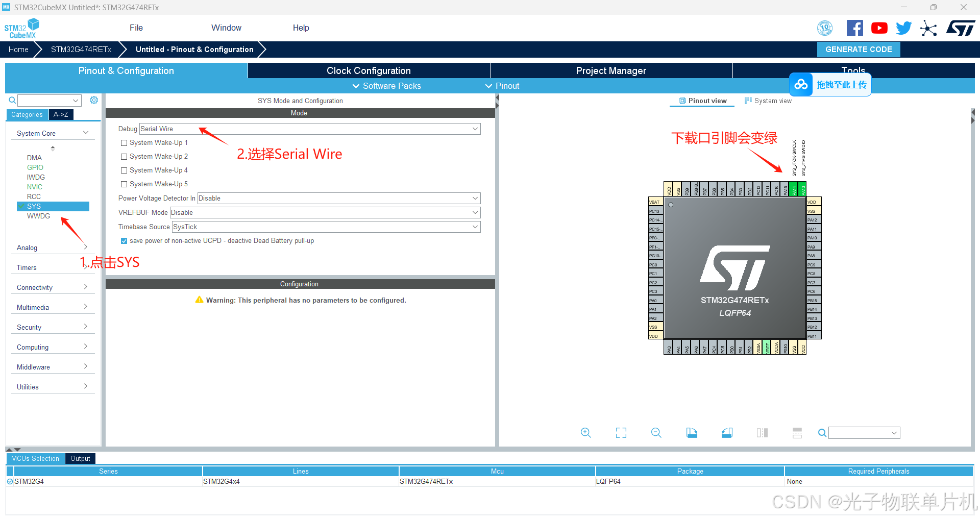Switch to the A->Z tab
980x518 pixels.
(61, 115)
